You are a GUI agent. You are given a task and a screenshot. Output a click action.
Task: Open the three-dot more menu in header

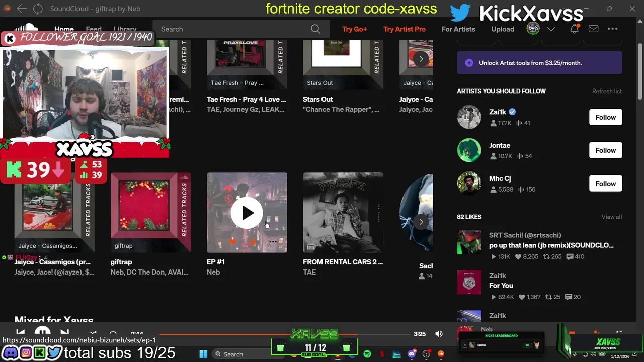tap(612, 29)
